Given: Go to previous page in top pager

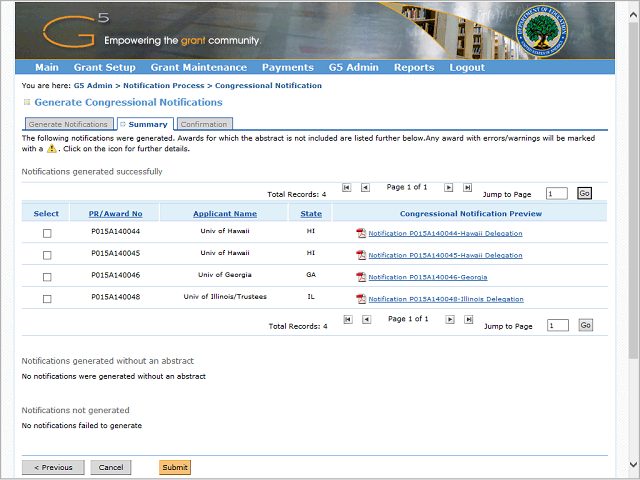Looking at the screenshot, I should (x=365, y=187).
